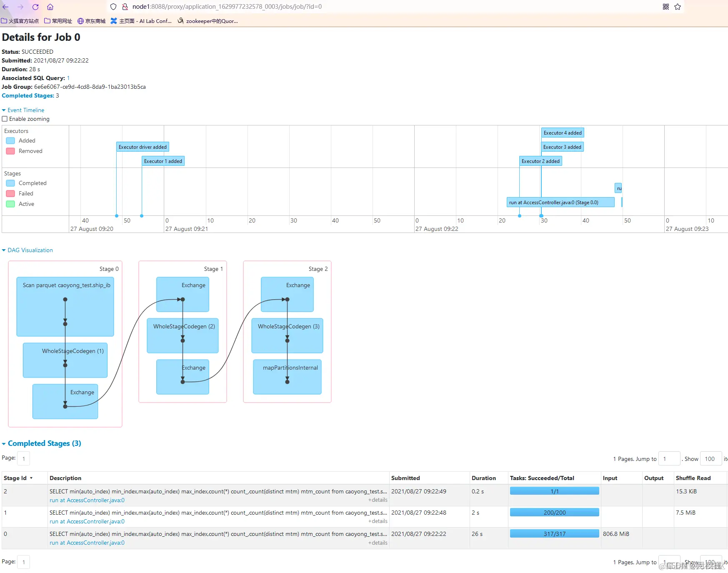Click the Executor 2 added timeline marker

click(x=540, y=161)
